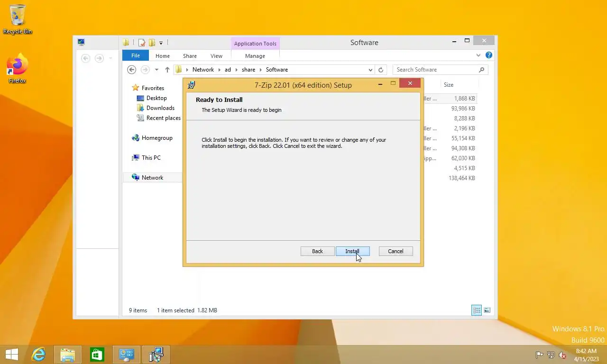Open the Windows Store from taskbar

(x=97, y=355)
